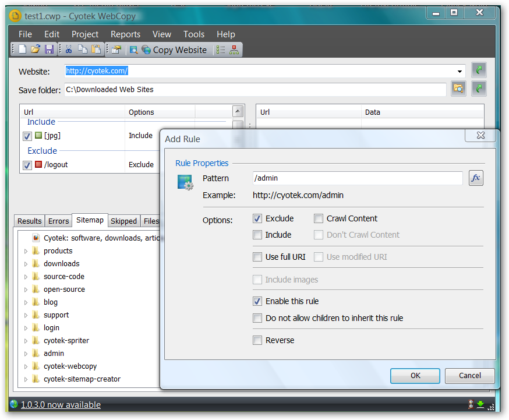Click OK in the Add Rule dialog
This screenshot has height=420, width=509.
(x=415, y=376)
